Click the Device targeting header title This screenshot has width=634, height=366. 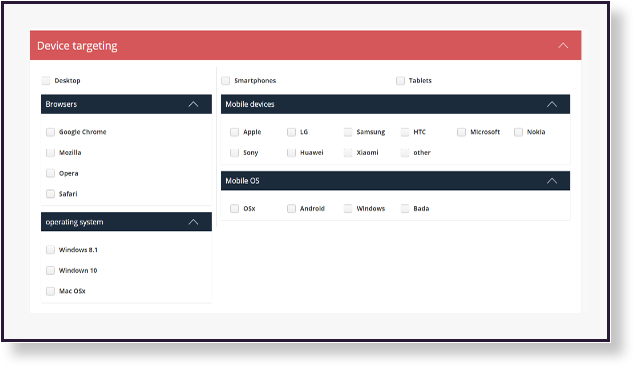point(77,46)
